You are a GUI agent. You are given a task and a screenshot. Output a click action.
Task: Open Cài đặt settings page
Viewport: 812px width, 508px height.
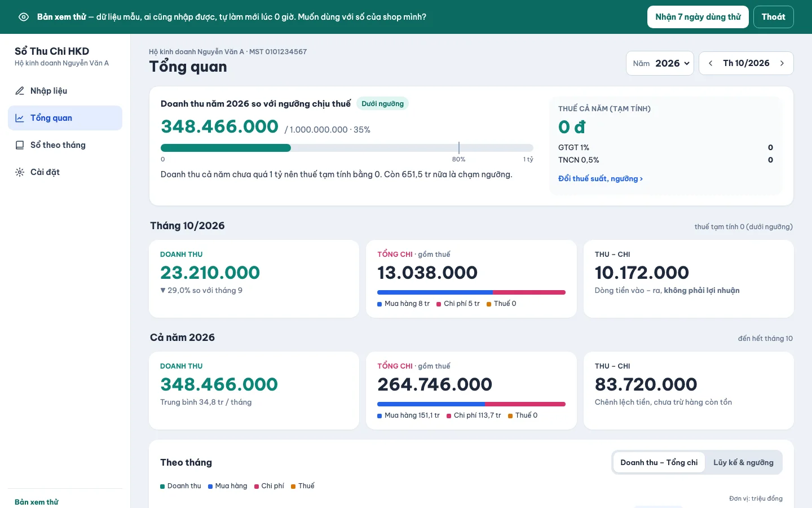[65, 172]
